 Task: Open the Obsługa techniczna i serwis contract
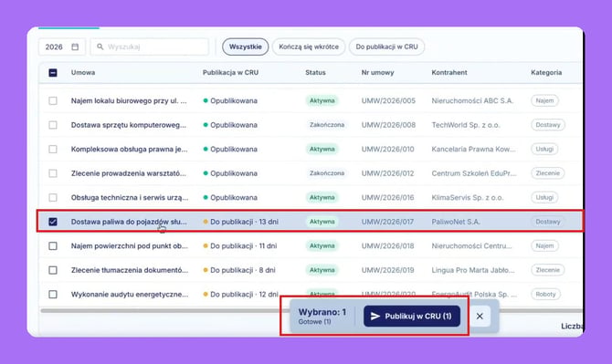pyautogui.click(x=130, y=197)
